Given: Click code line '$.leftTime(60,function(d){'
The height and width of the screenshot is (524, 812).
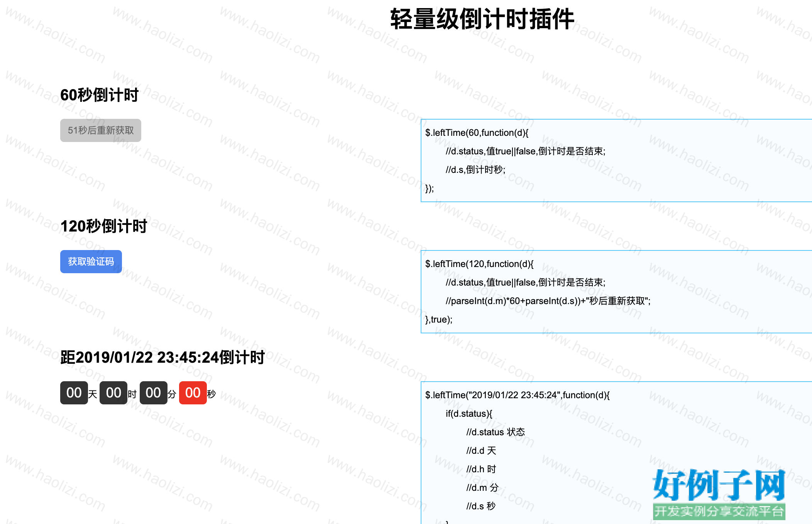Looking at the screenshot, I should click(x=477, y=133).
